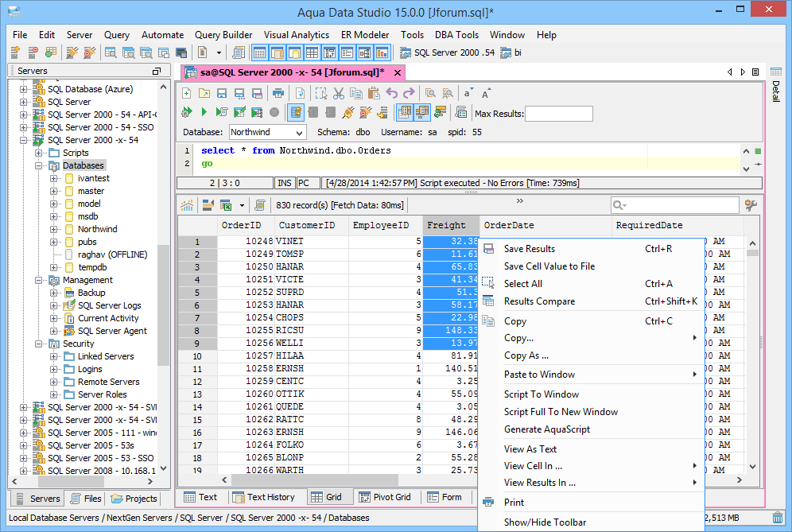Select the 'pubs' database in tree
The width and height of the screenshot is (792, 532).
[87, 242]
